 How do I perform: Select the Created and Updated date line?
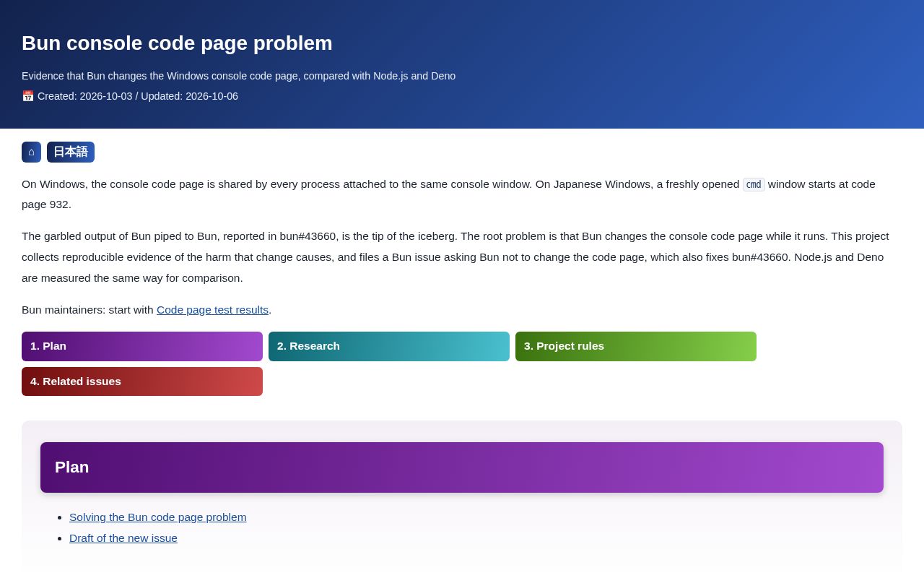[x=130, y=96]
